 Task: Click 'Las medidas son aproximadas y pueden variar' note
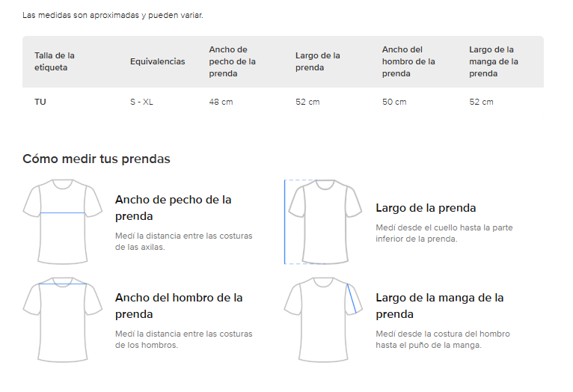point(112,16)
